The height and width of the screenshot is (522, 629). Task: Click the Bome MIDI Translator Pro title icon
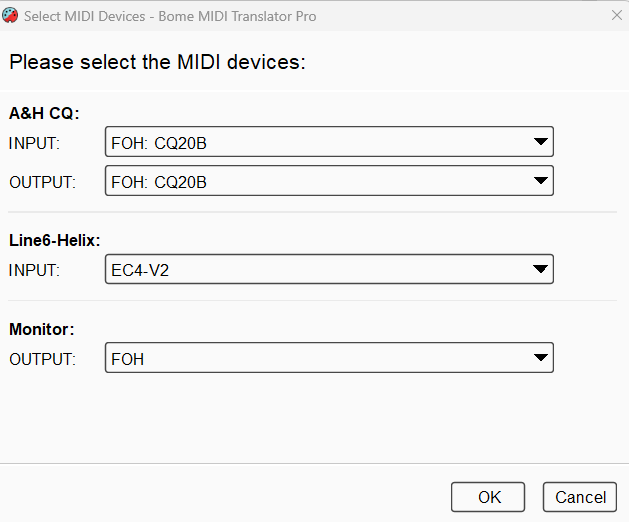(11, 17)
